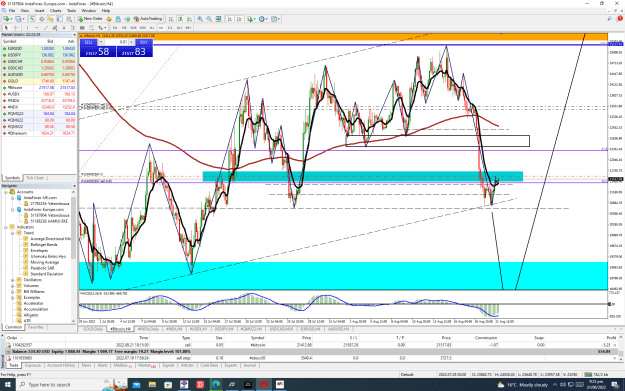This screenshot has width=625, height=391.
Task: Switch timeframe to MN monthly
Action: [188, 28]
